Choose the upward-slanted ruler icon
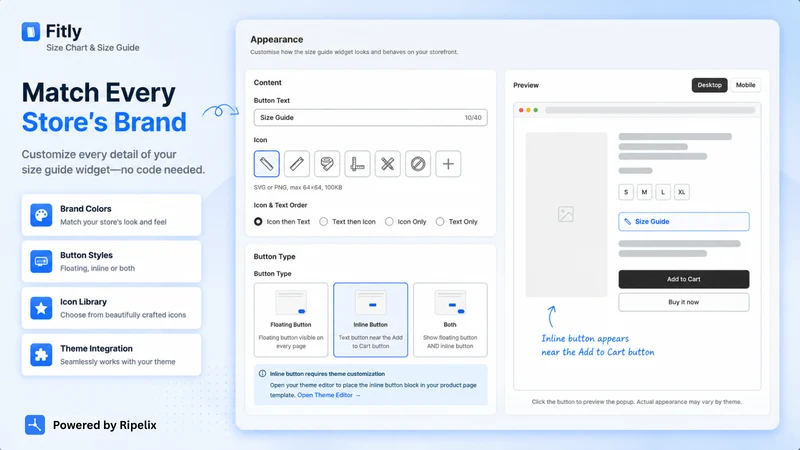 click(x=297, y=164)
